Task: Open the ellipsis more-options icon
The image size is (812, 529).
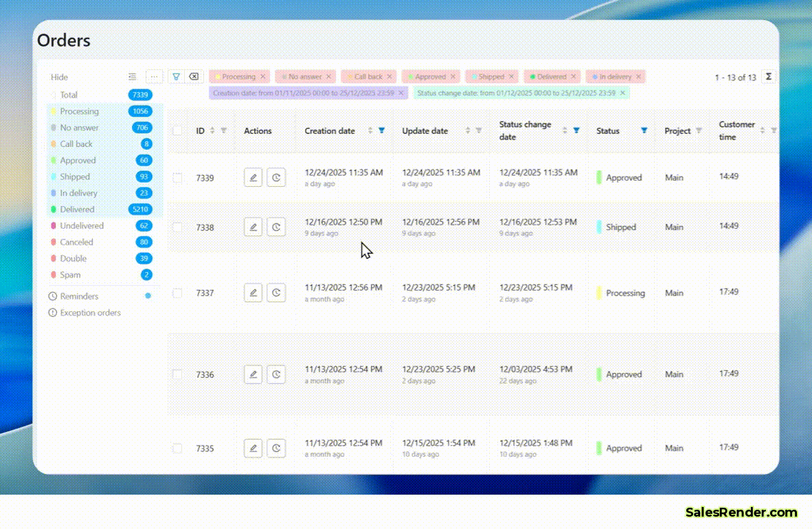Action: coord(154,76)
